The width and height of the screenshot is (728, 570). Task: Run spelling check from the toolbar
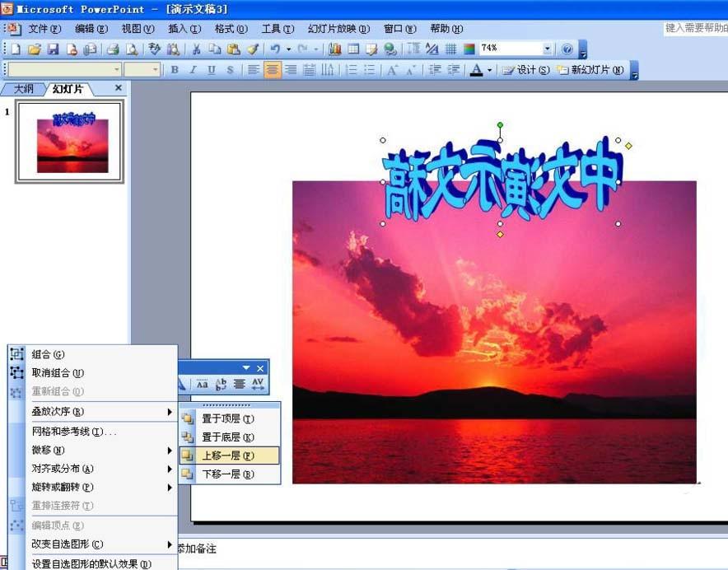(x=154, y=49)
